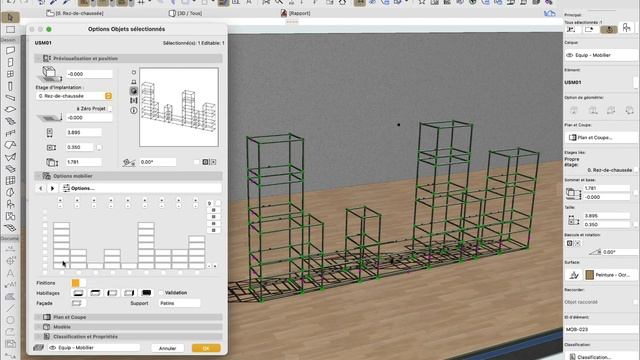Switch to the 'Rapport' tab

296,13
